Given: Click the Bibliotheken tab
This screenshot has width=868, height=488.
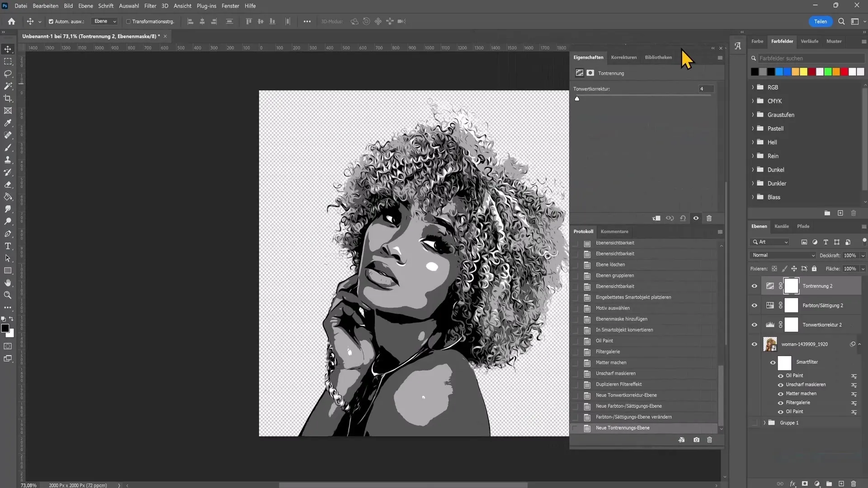Looking at the screenshot, I should click(x=658, y=56).
